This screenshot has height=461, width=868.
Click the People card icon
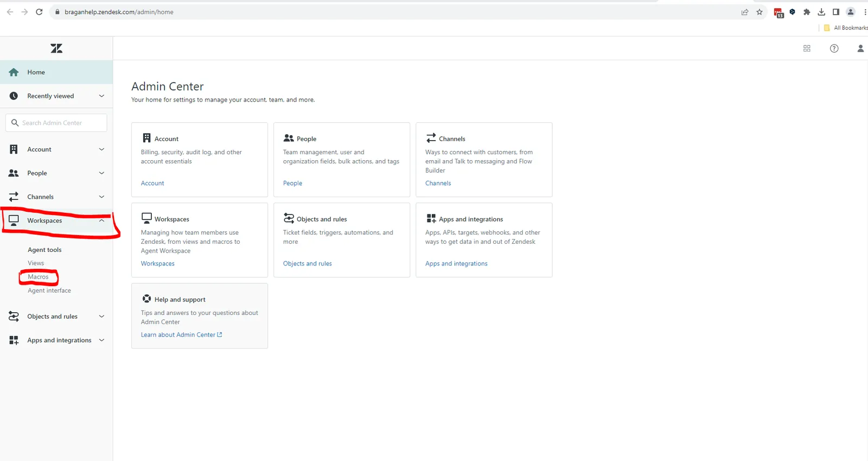pyautogui.click(x=289, y=138)
